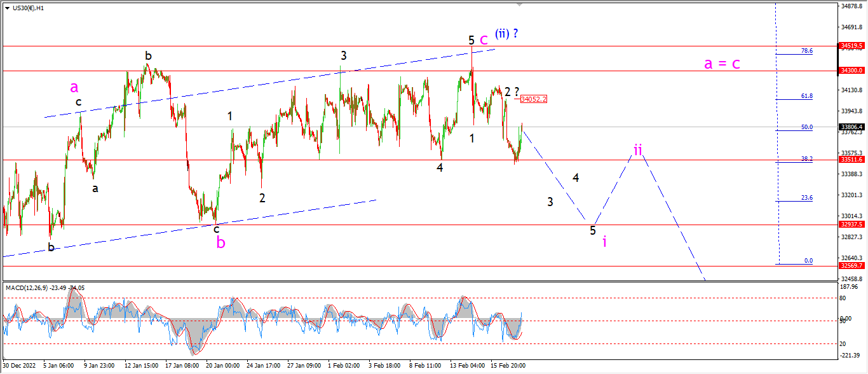Select the magenta 'ii' projected wave label

click(638, 150)
